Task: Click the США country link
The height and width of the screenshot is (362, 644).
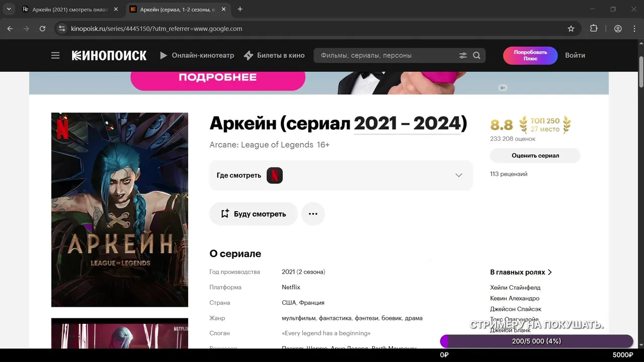Action: point(288,303)
